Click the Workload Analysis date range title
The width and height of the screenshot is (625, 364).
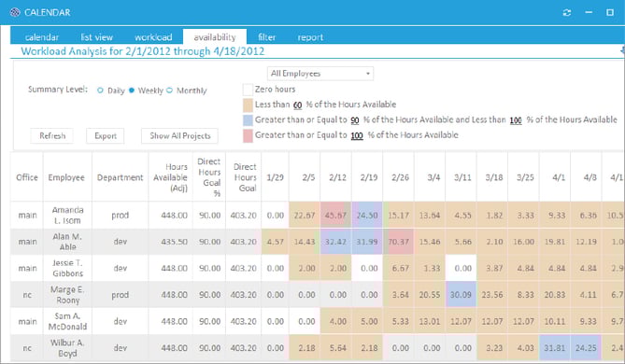point(143,51)
